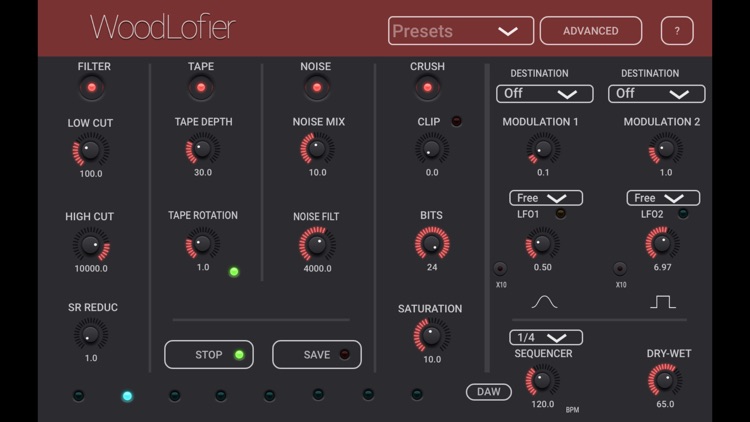Select the fifth sequencer step LED
750x422 pixels.
pyautogui.click(x=269, y=396)
